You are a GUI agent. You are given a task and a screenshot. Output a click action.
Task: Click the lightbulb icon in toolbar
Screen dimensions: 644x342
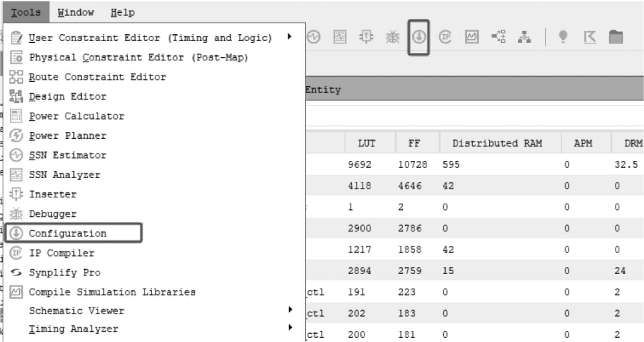coord(563,37)
